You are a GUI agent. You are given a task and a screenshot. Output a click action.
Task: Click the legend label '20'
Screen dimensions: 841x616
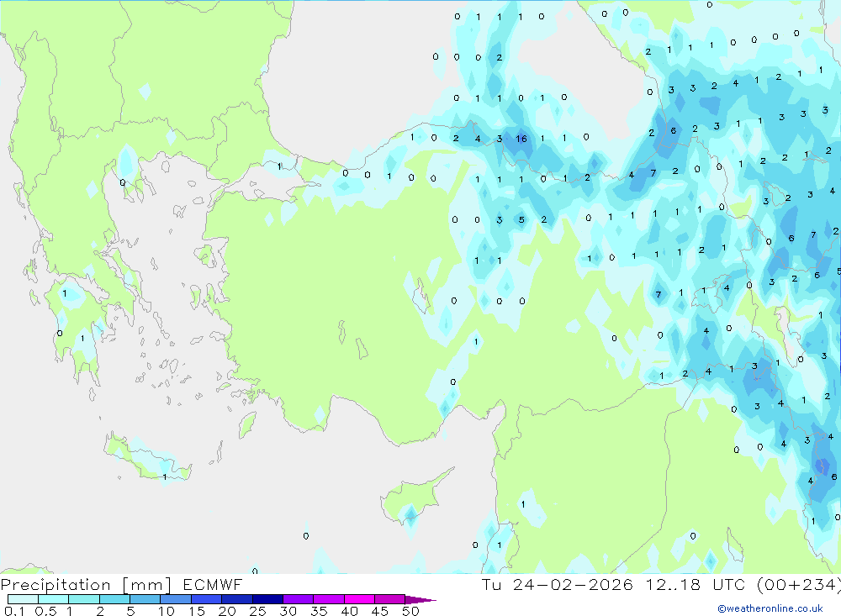(227, 611)
